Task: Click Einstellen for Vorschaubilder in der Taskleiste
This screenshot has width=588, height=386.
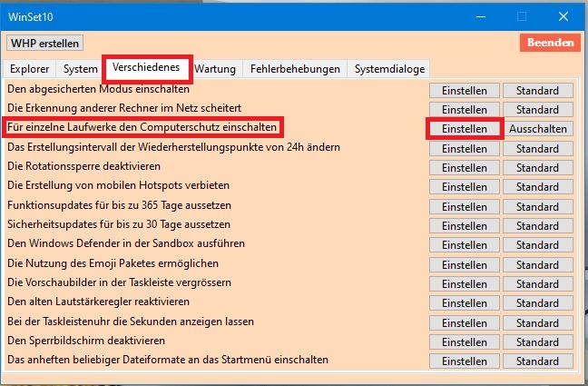Action: coord(465,284)
